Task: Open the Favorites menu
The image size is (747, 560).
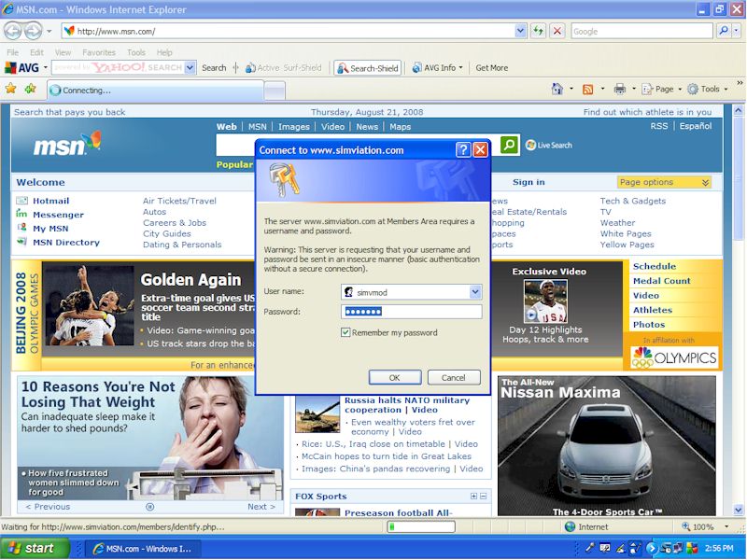Action: point(99,52)
